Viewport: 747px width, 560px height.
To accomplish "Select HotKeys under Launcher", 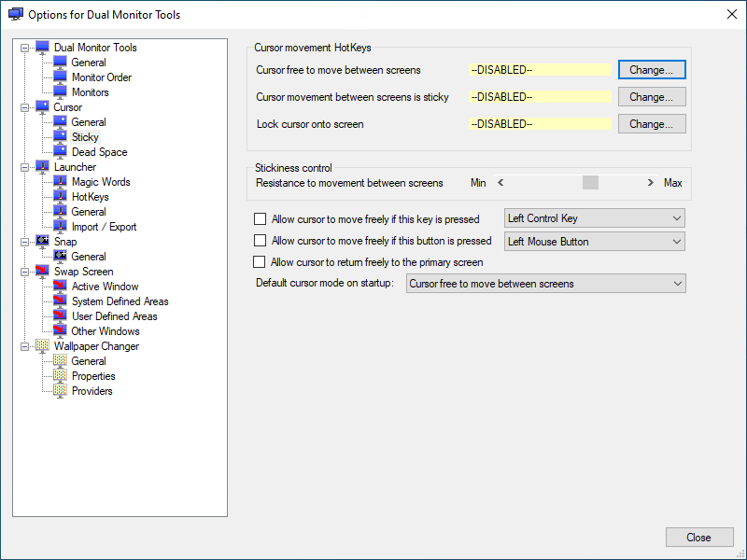I will click(90, 197).
